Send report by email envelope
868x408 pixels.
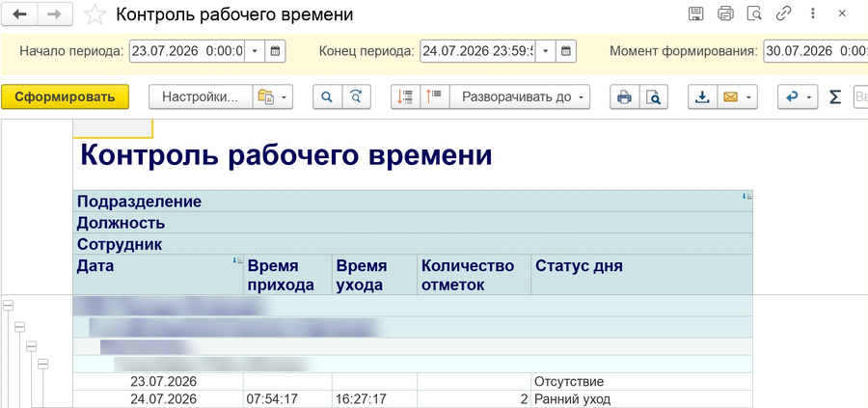click(x=731, y=96)
